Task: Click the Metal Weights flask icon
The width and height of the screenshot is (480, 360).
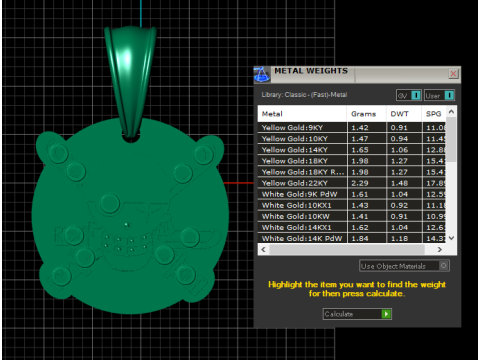Action: (262, 74)
